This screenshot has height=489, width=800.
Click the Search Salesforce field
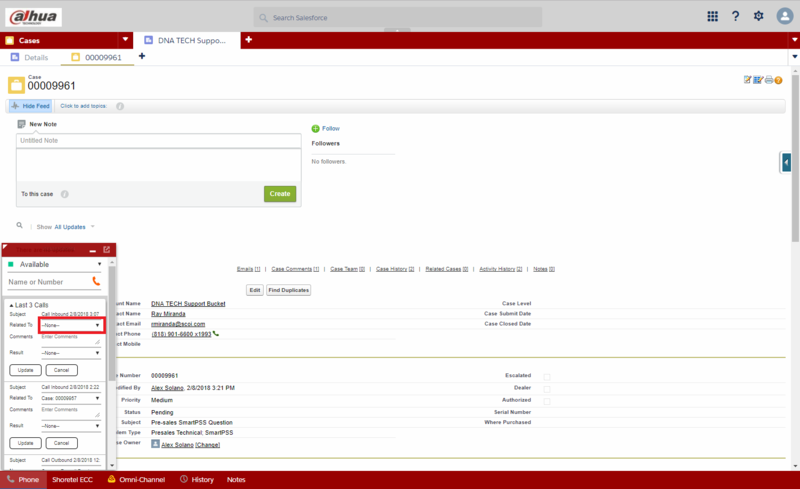(x=397, y=17)
